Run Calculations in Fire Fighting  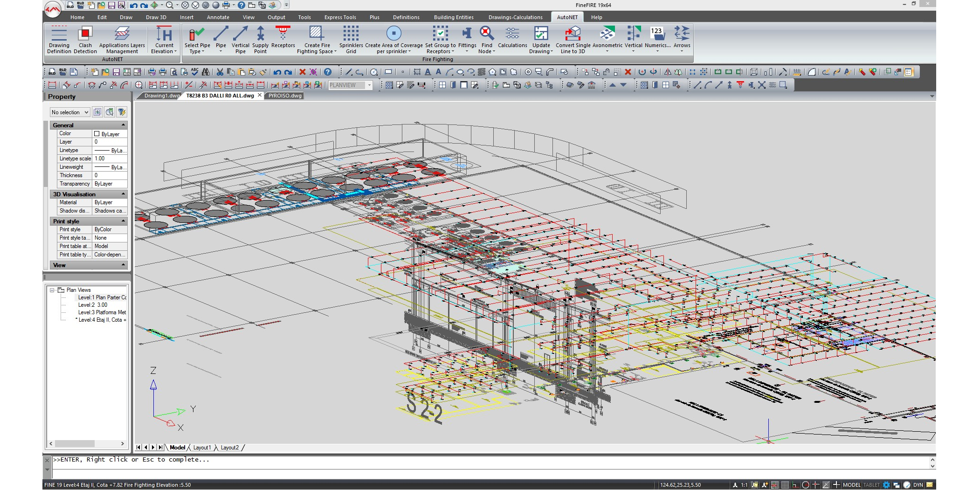[512, 37]
